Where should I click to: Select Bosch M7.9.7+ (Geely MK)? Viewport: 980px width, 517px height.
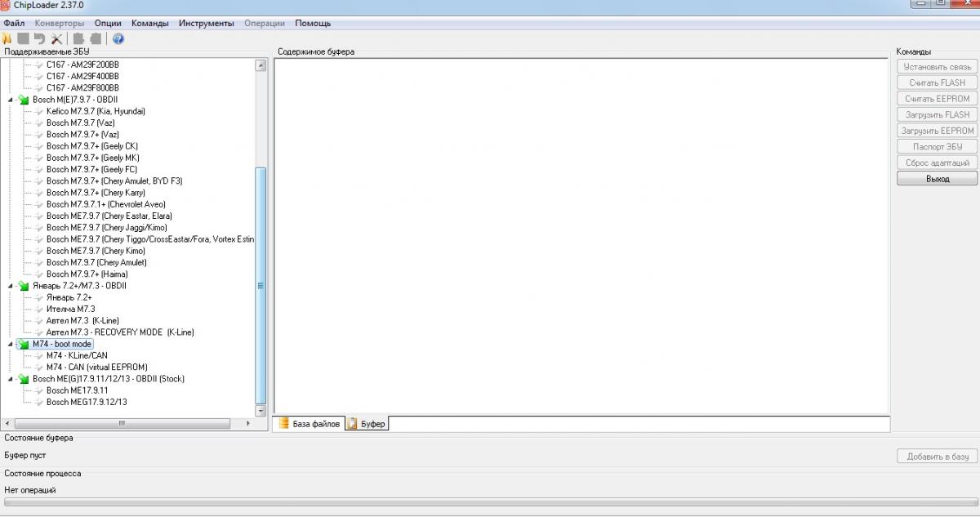click(92, 158)
